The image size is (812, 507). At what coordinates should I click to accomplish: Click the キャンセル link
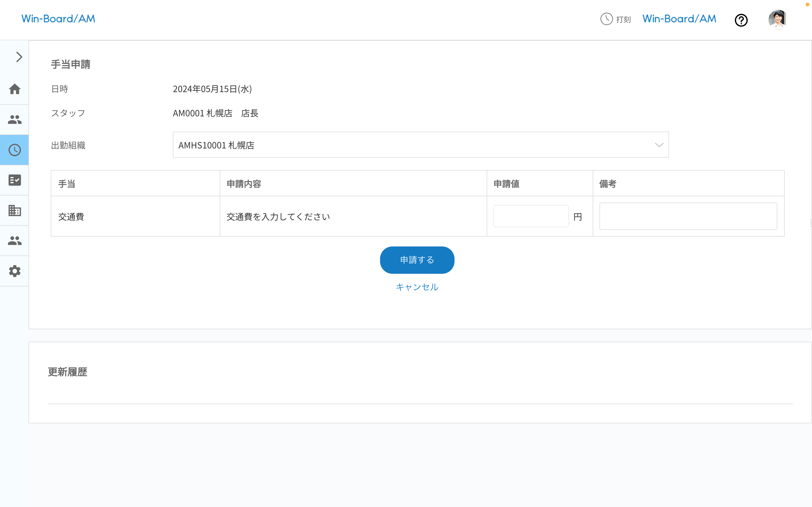coord(417,287)
